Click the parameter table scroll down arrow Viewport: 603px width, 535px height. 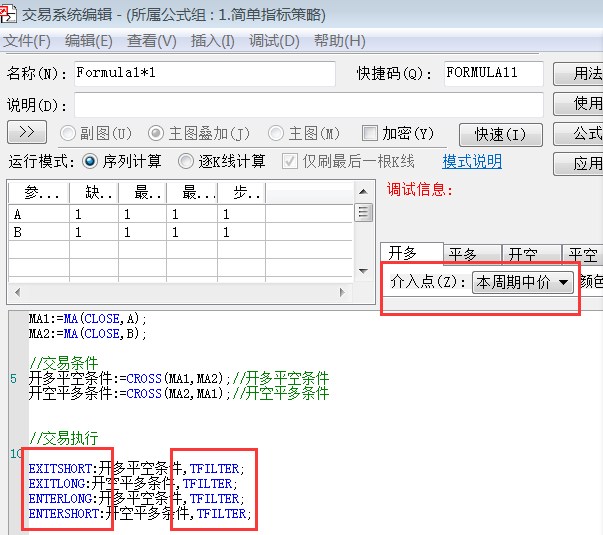(363, 271)
